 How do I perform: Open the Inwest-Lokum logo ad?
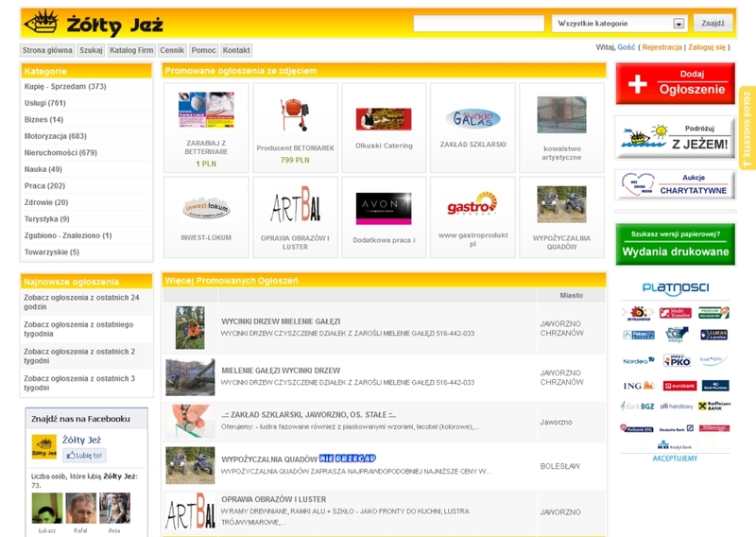206,206
